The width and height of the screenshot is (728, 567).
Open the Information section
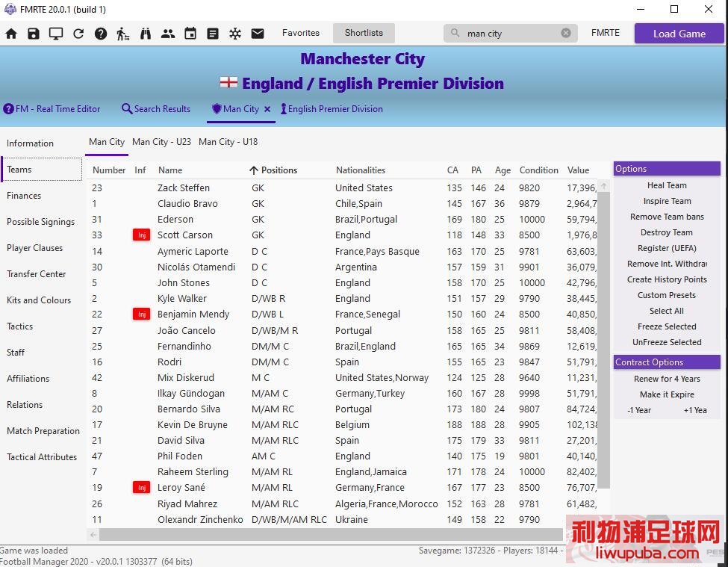(30, 143)
